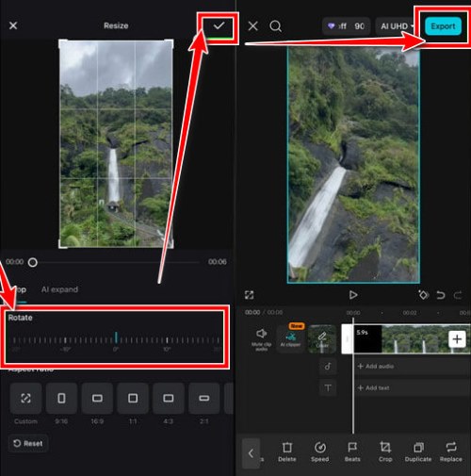The height and width of the screenshot is (476, 471).
Task: Redo the last edit
Action: [x=458, y=295]
